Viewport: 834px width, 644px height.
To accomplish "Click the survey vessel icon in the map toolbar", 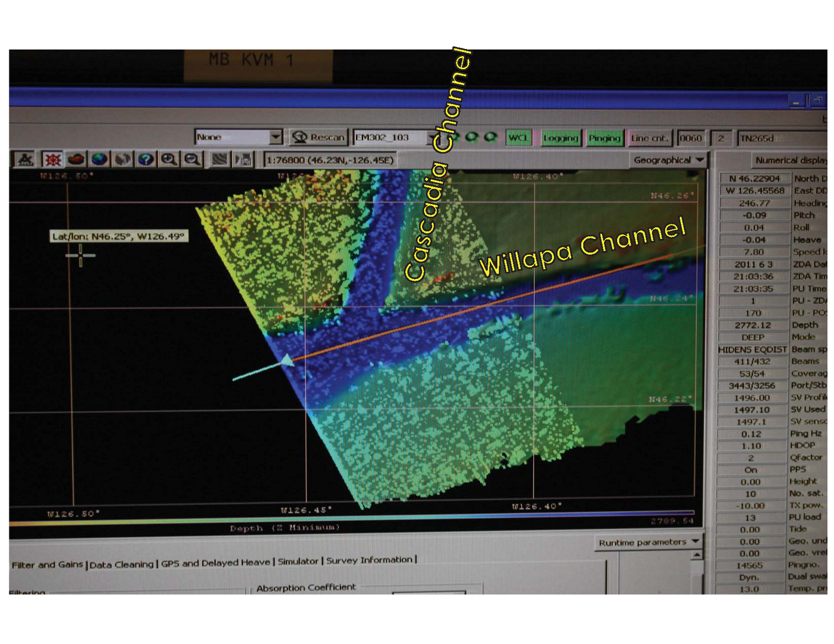I will (x=25, y=159).
